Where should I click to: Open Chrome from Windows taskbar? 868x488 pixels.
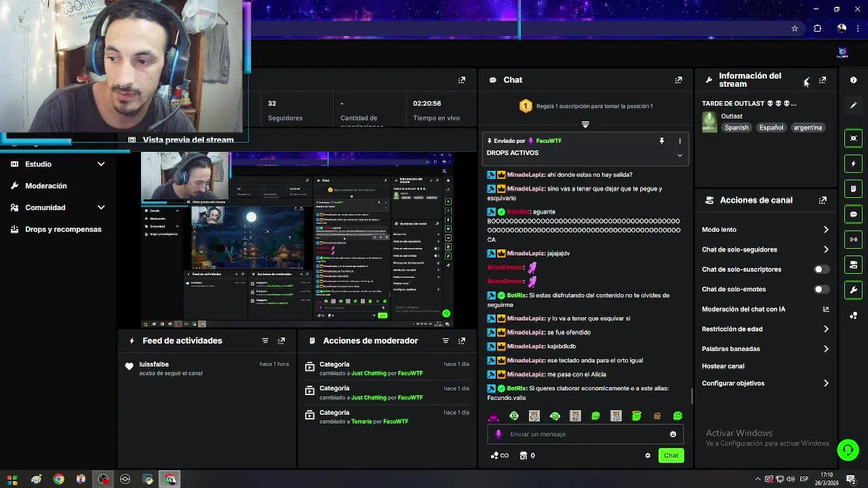[x=58, y=479]
